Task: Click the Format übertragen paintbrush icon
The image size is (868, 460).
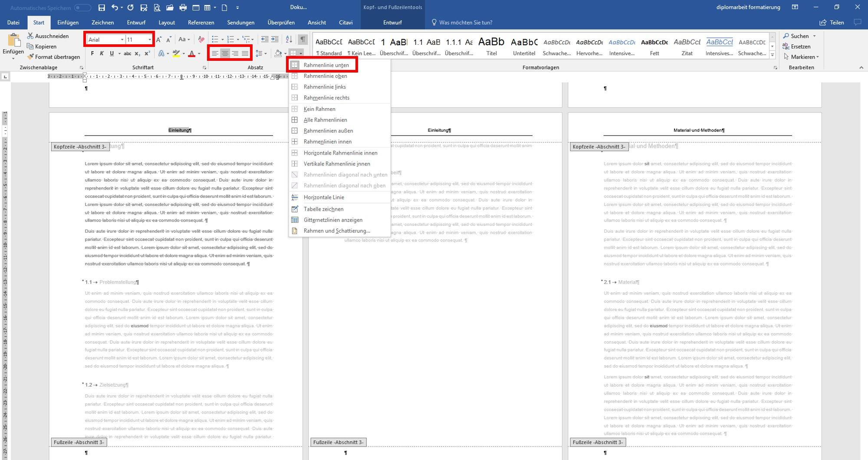Action: pyautogui.click(x=30, y=57)
